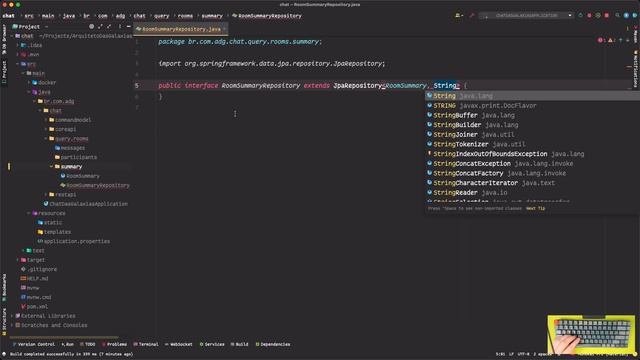Select the messages folder
This screenshot has width=640, height=360.
coord(70,148)
